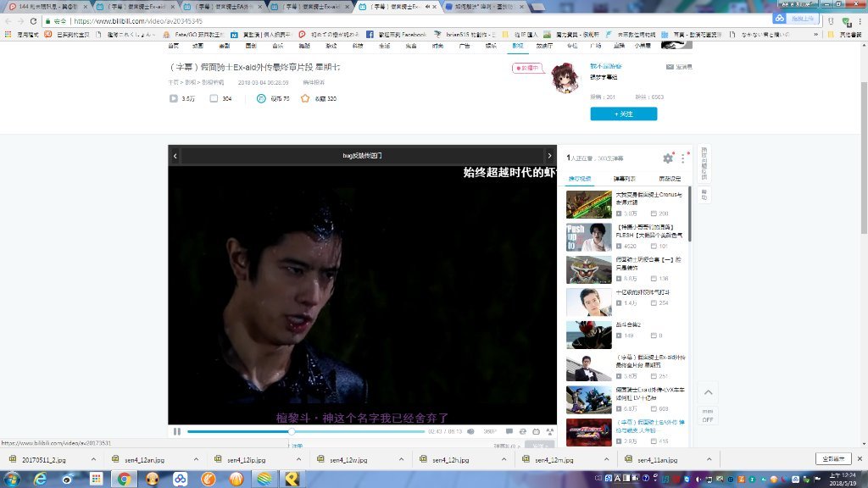
Task: Open the Windows Start menu orb
Action: point(12,479)
